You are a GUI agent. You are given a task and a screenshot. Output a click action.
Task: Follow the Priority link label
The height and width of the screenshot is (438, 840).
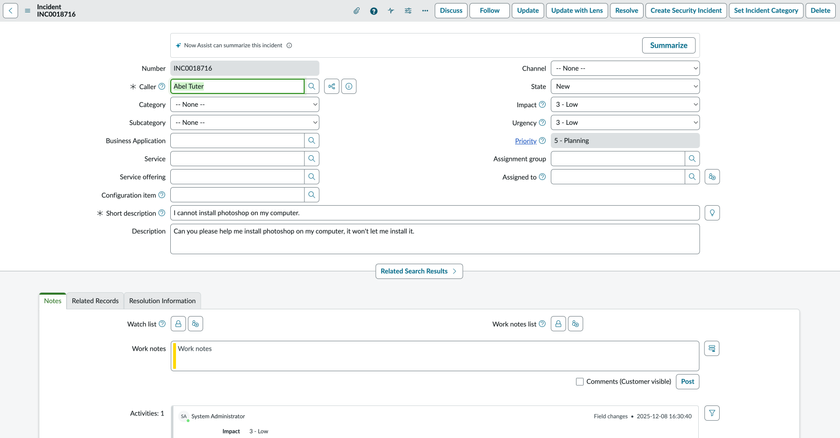pyautogui.click(x=525, y=141)
